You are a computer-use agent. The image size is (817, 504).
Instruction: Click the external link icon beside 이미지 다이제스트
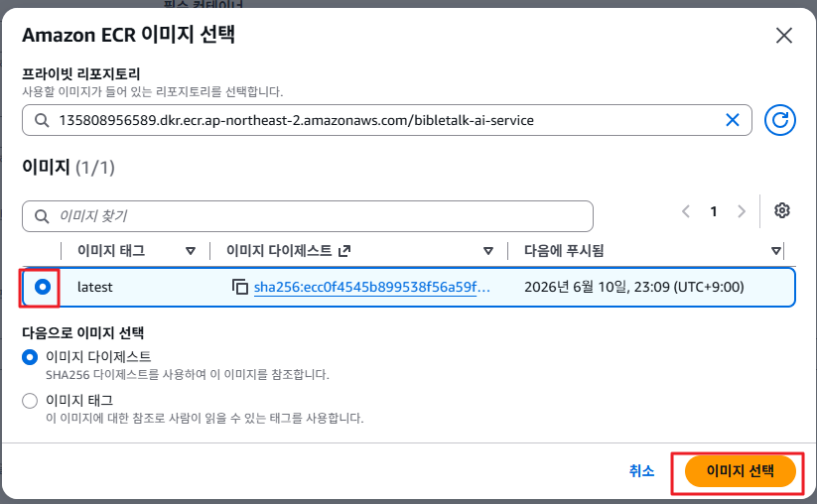(x=344, y=251)
